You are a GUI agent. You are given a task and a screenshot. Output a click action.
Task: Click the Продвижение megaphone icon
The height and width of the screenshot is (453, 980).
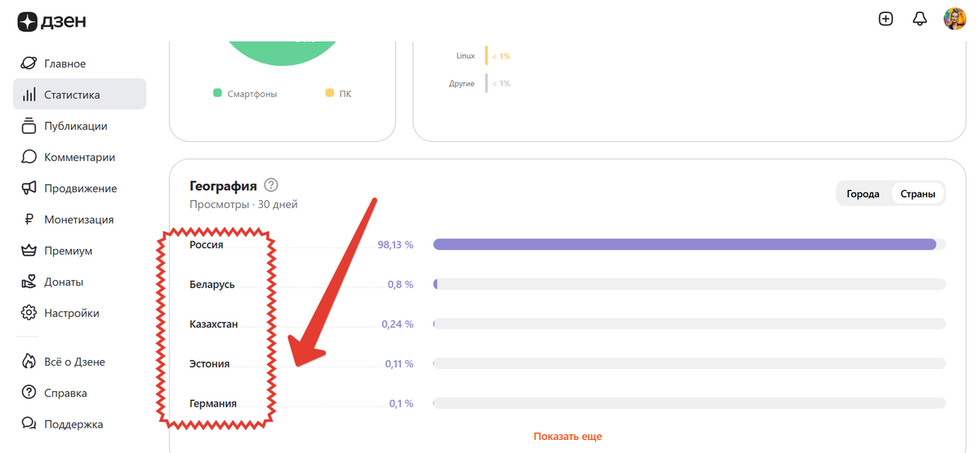29,189
